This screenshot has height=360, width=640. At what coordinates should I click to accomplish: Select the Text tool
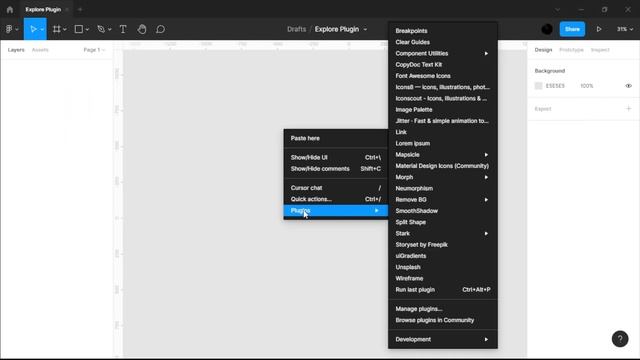[123, 29]
